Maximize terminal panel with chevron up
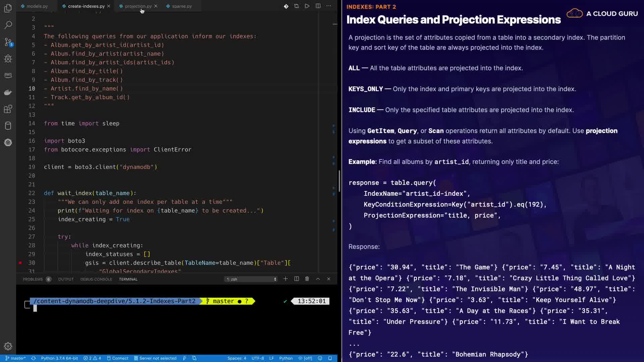 coord(318,279)
